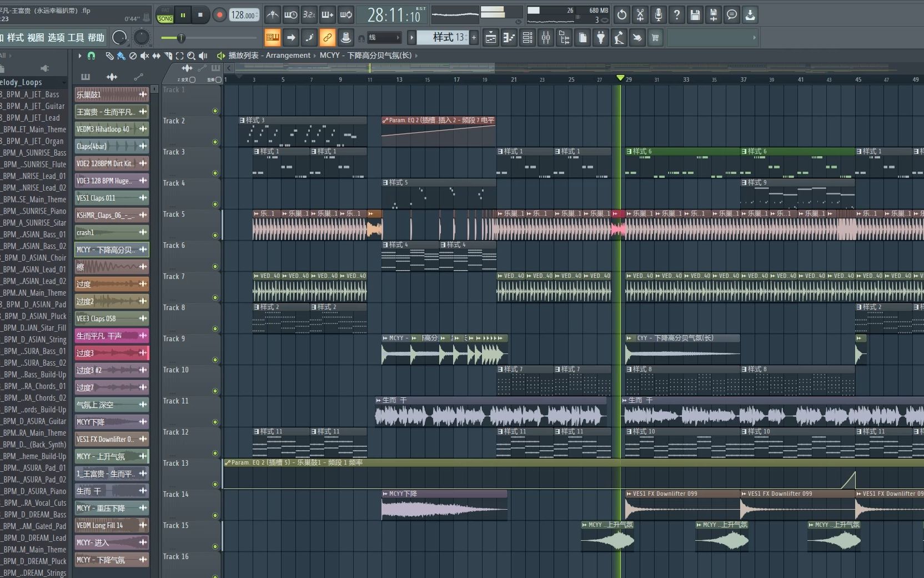Open the 工具 menu

(x=76, y=38)
